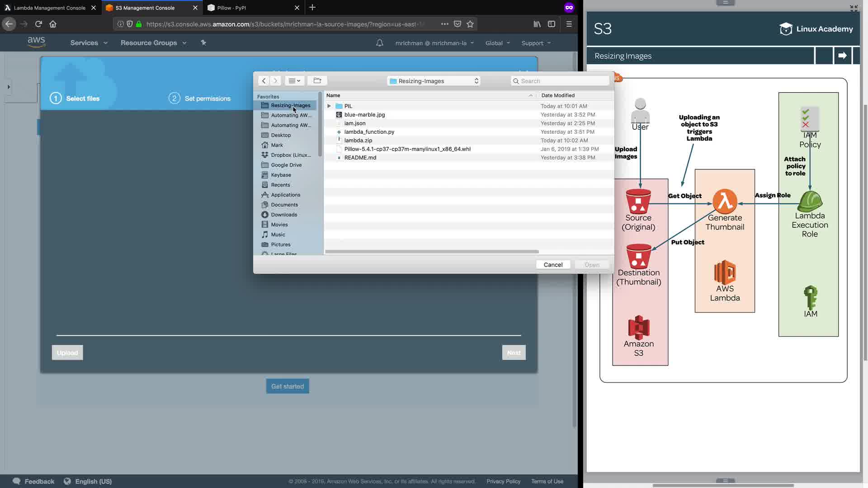Select blue-marble.jpg in the file list
This screenshot has width=868, height=488.
(x=364, y=115)
